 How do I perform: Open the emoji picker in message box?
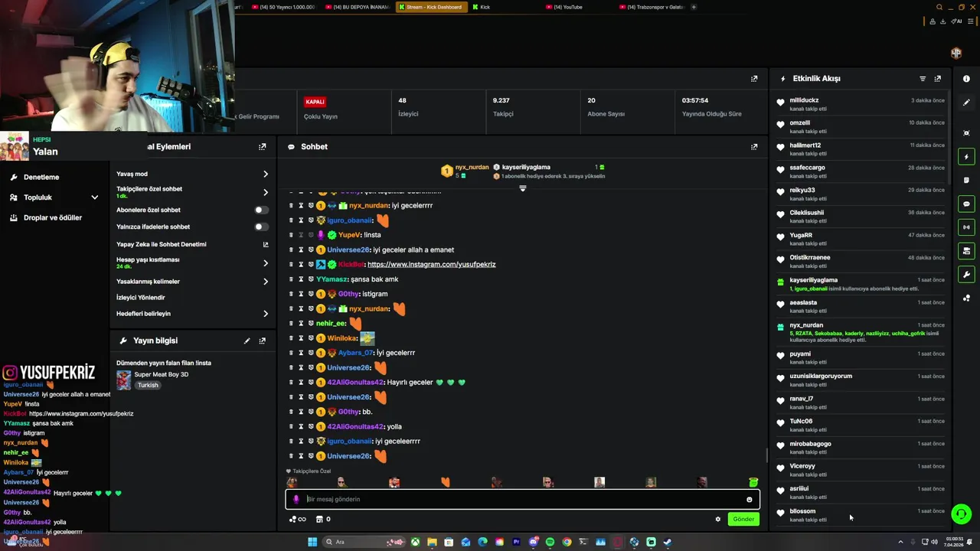click(x=750, y=500)
